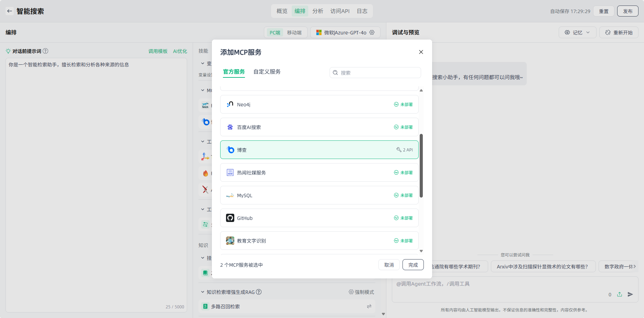Open the 访问API tab

point(340,11)
